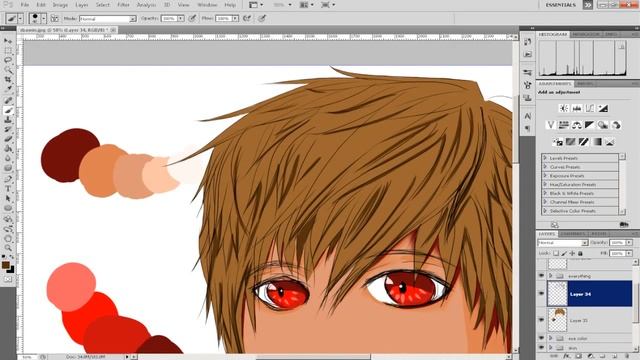This screenshot has height=360, width=640.
Task: Switch to the Channels tab
Action: [x=572, y=234]
